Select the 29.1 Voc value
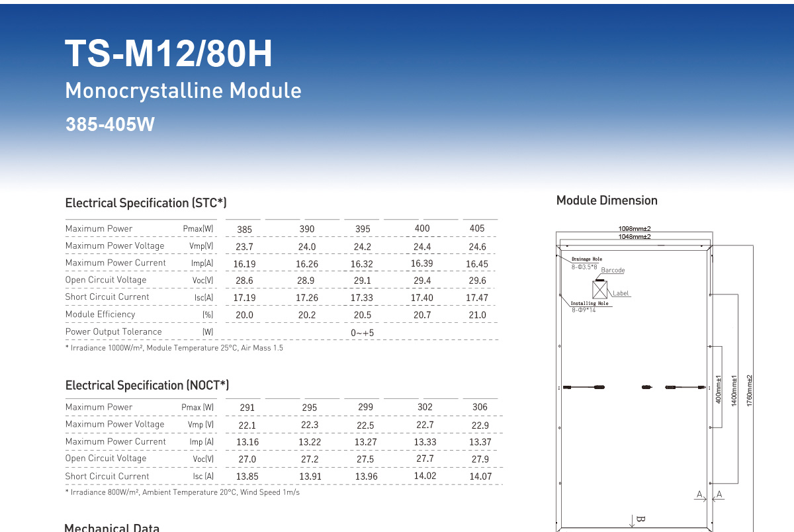The width and height of the screenshot is (794, 532). (x=363, y=281)
